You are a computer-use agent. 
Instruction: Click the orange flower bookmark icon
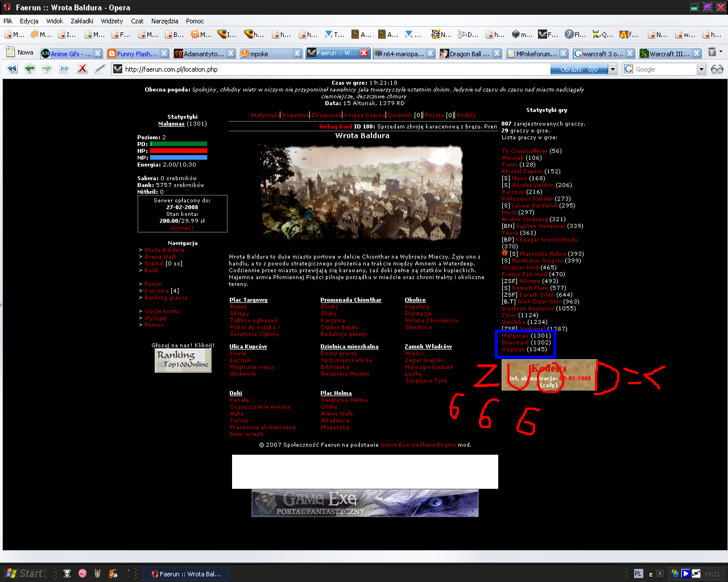41,35
